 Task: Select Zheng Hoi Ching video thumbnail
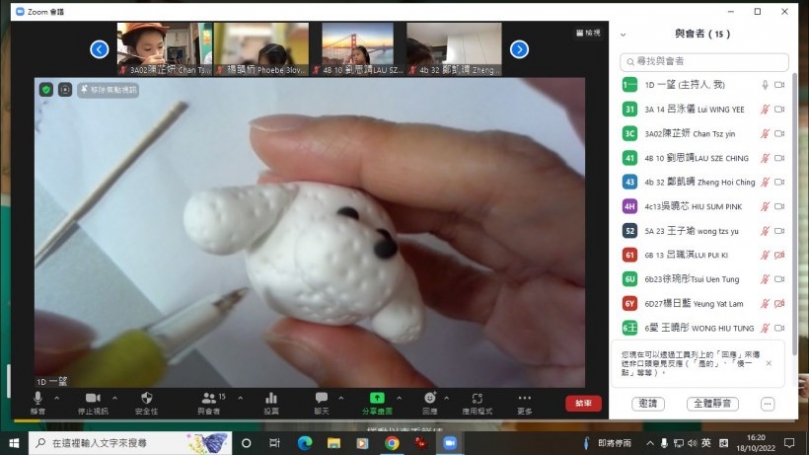click(454, 49)
